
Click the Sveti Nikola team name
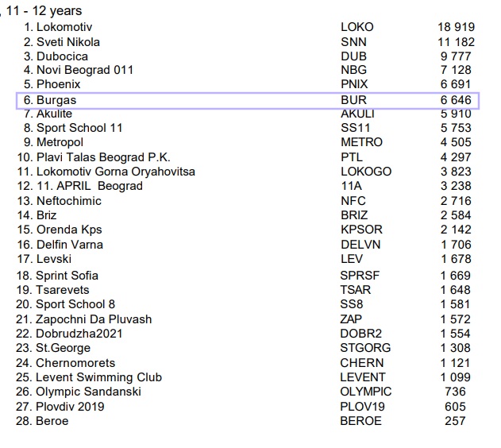[x=68, y=41]
